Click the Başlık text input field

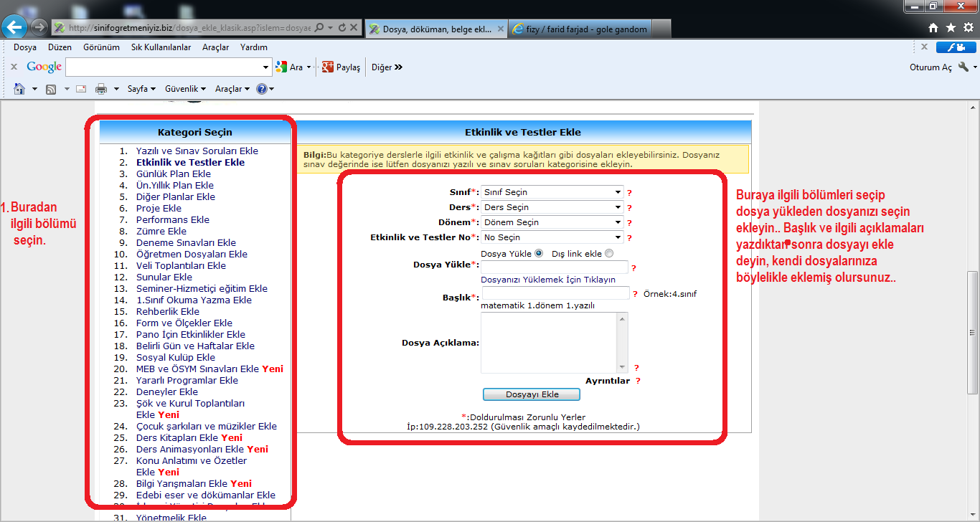point(555,293)
